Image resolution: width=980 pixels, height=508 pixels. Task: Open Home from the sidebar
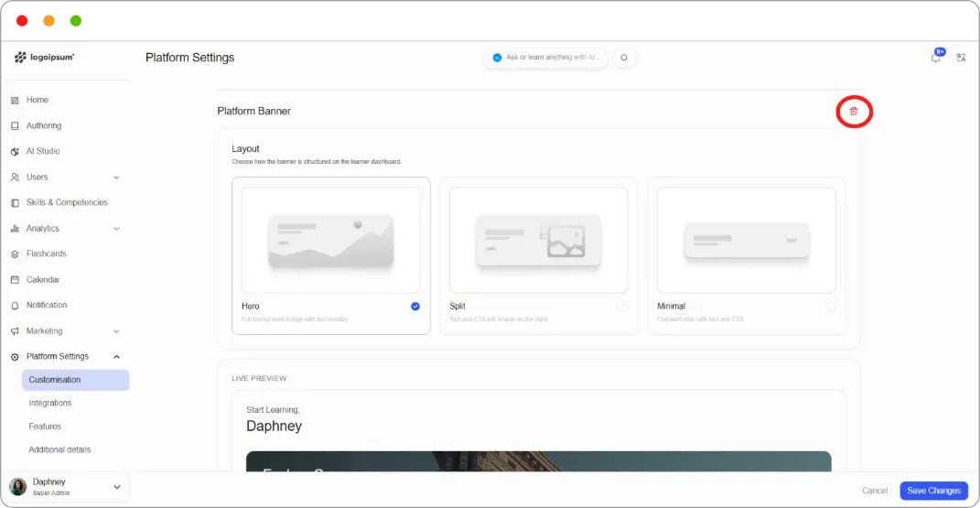(x=37, y=100)
